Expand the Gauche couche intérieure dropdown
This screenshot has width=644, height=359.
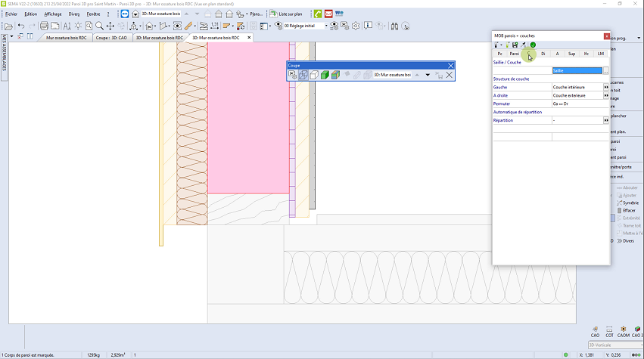(606, 87)
